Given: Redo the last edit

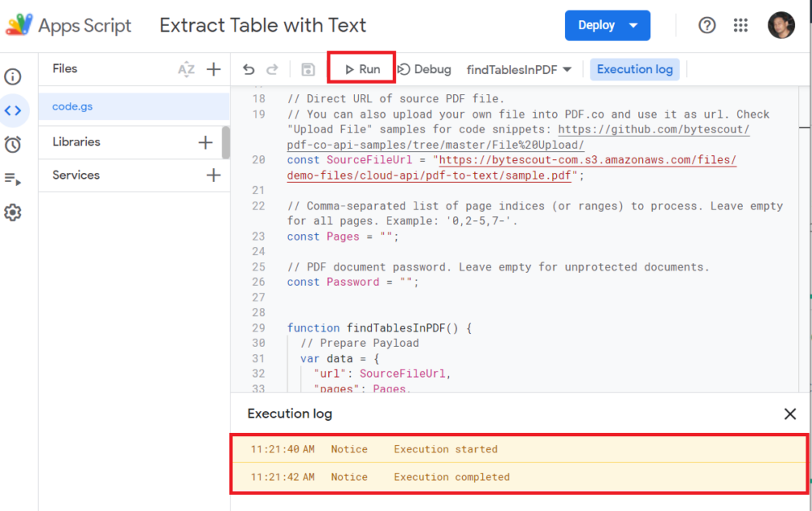Looking at the screenshot, I should 272,69.
